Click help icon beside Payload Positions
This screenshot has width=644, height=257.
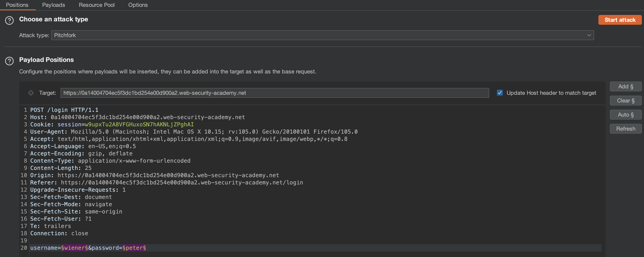click(x=10, y=61)
